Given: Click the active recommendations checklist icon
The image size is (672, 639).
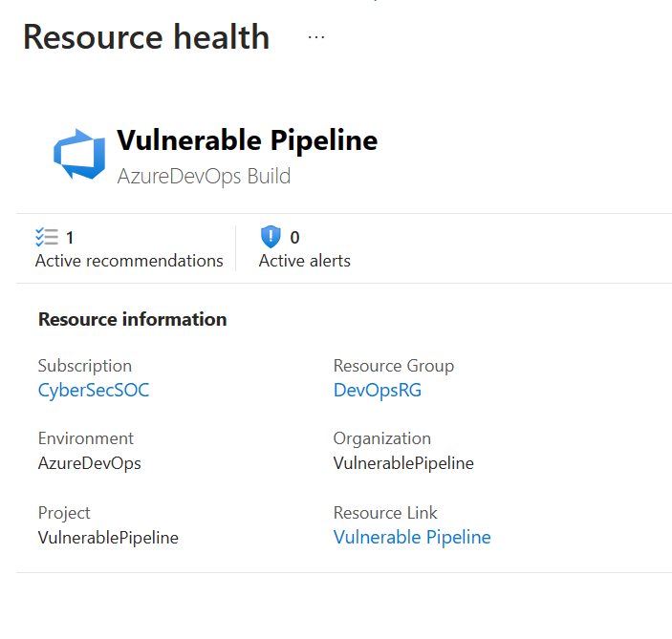Looking at the screenshot, I should tap(47, 237).
